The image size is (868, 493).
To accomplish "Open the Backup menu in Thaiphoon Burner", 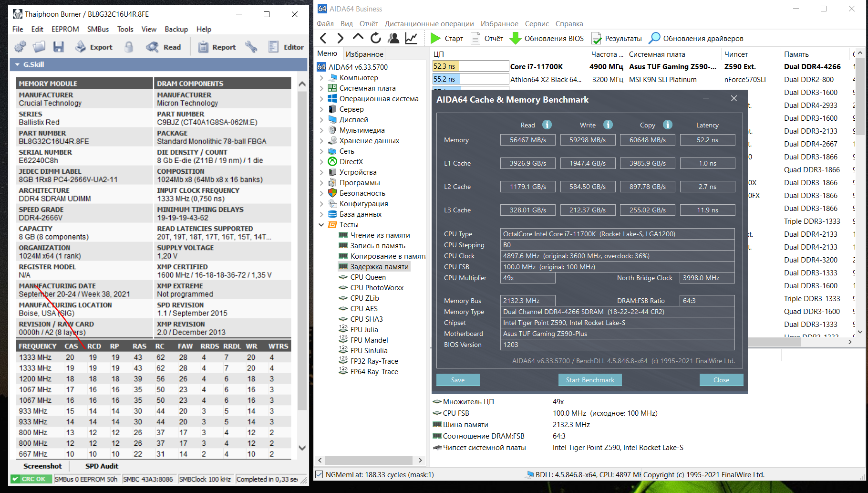I will 176,29.
